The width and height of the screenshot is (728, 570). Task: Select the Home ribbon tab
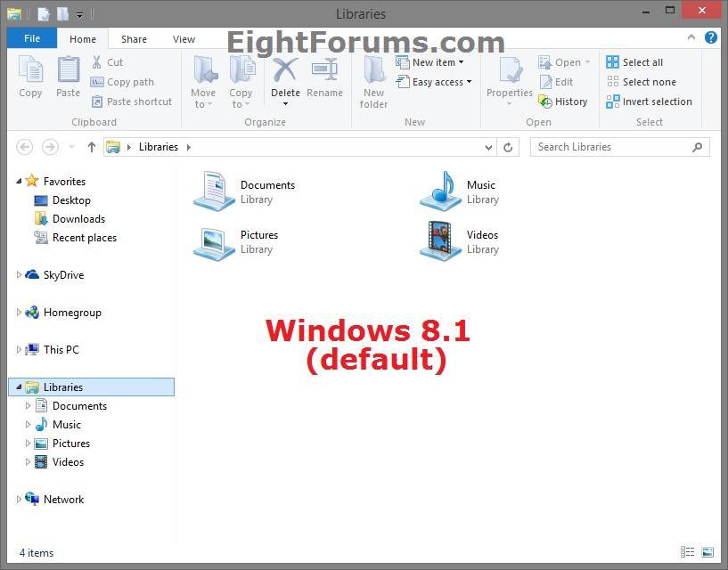(83, 39)
